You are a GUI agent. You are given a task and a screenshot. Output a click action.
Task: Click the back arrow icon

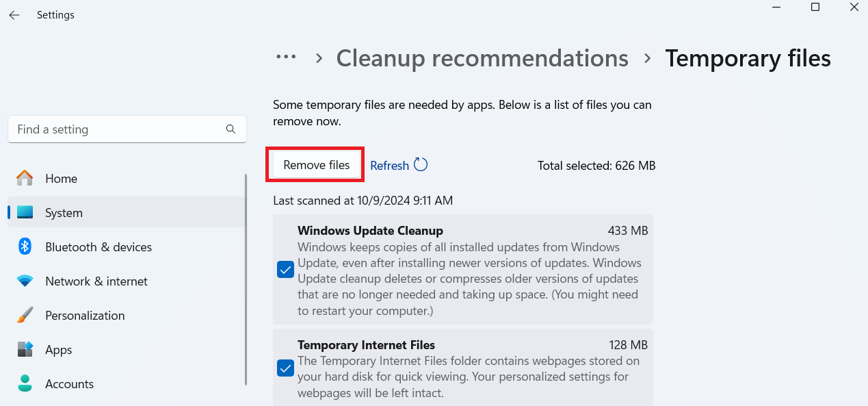coord(14,15)
